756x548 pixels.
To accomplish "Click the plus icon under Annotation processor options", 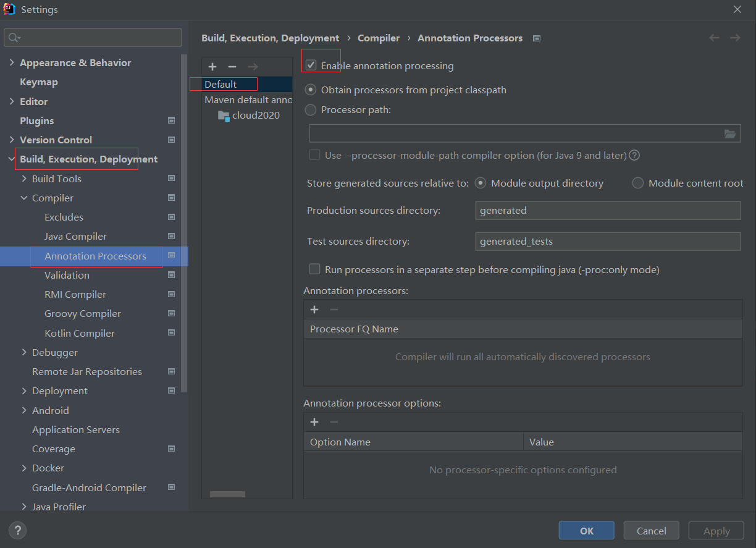I will (314, 422).
